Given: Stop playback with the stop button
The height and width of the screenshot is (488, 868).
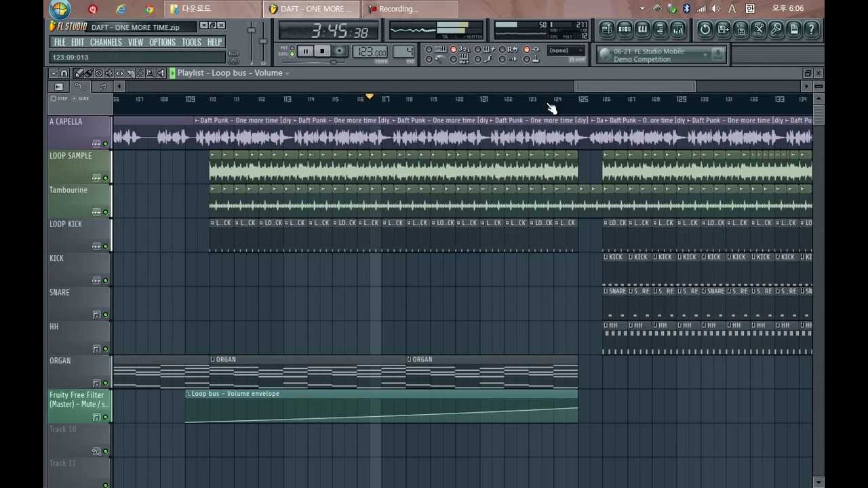Looking at the screenshot, I should click(x=322, y=51).
